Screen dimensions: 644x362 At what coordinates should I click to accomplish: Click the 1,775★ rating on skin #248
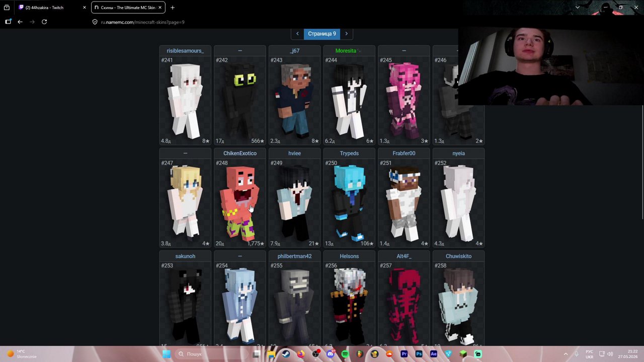[256, 244]
